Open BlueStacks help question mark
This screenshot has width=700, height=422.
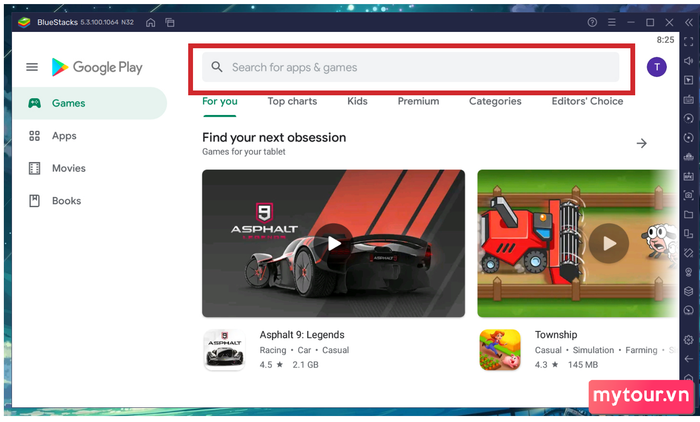click(592, 22)
